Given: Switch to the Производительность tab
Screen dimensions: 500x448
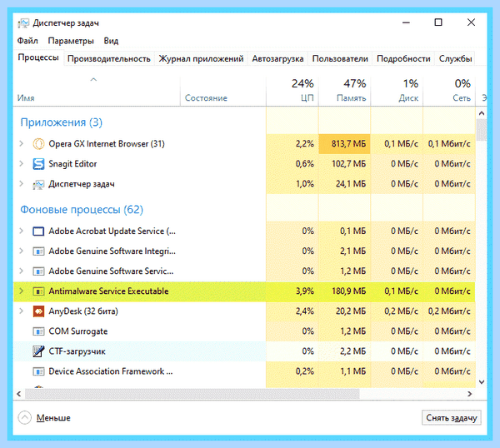Looking at the screenshot, I should point(108,58).
